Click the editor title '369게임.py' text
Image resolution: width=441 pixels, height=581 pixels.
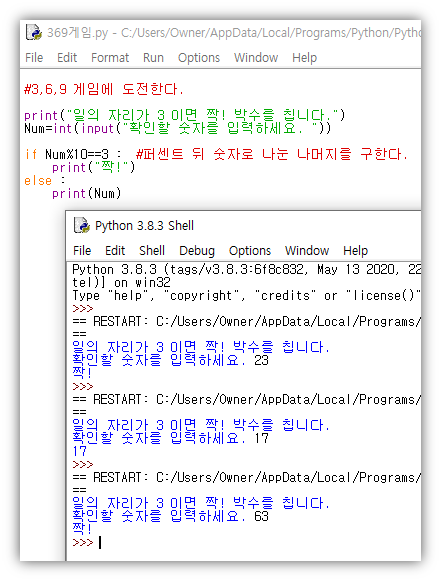(x=77, y=33)
